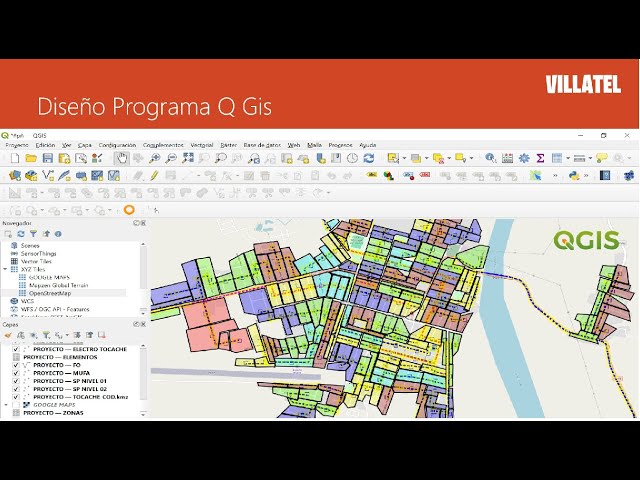Screen dimensions: 640x480
Task: Click the Zoom In magnifier tool
Action: click(154, 158)
